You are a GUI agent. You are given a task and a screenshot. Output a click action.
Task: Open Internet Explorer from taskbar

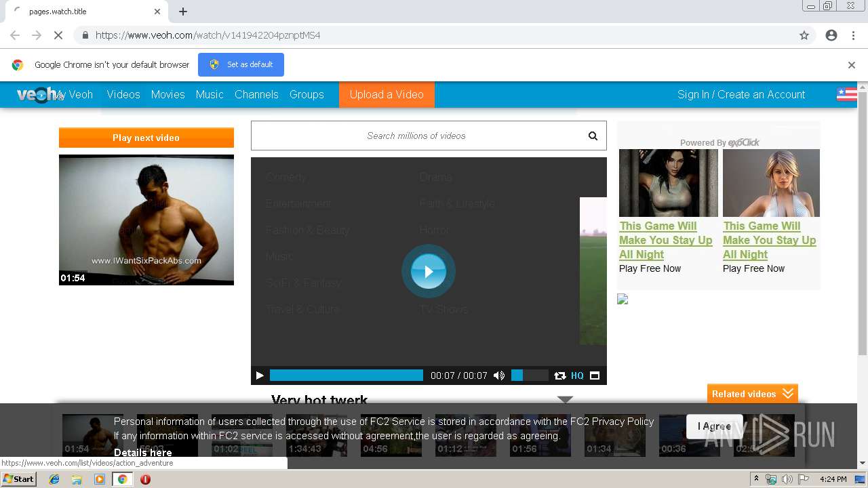click(54, 479)
